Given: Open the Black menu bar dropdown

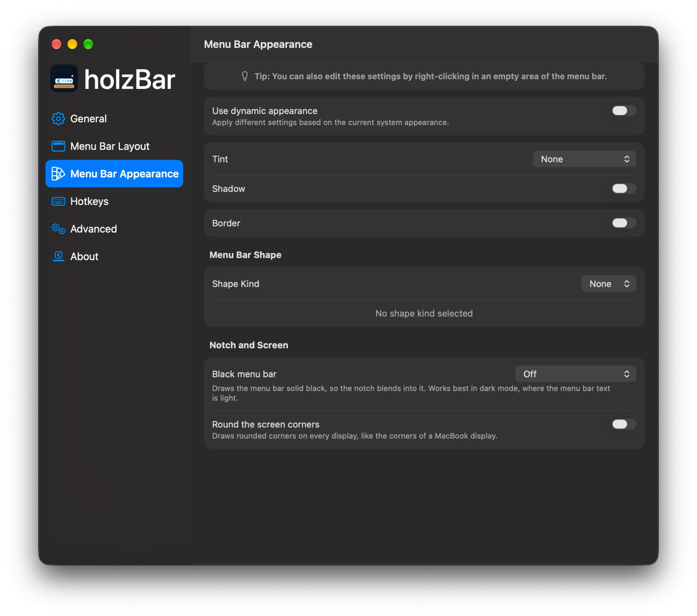Looking at the screenshot, I should pyautogui.click(x=575, y=374).
